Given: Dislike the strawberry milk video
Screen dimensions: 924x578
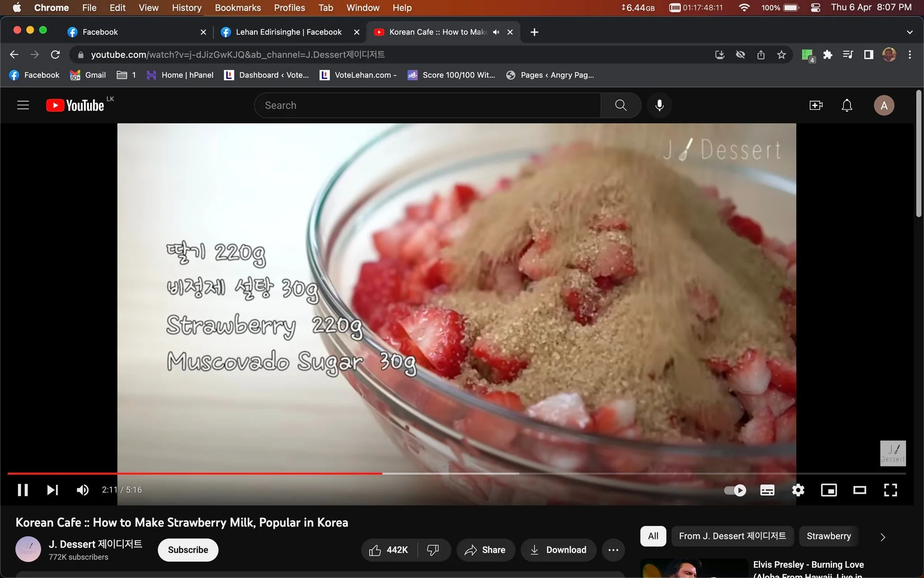Looking at the screenshot, I should click(x=433, y=550).
